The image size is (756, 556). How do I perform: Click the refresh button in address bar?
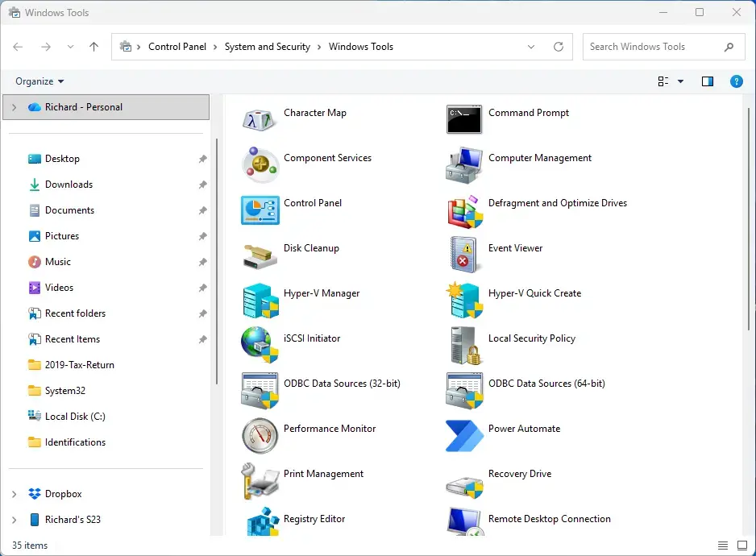coord(559,47)
